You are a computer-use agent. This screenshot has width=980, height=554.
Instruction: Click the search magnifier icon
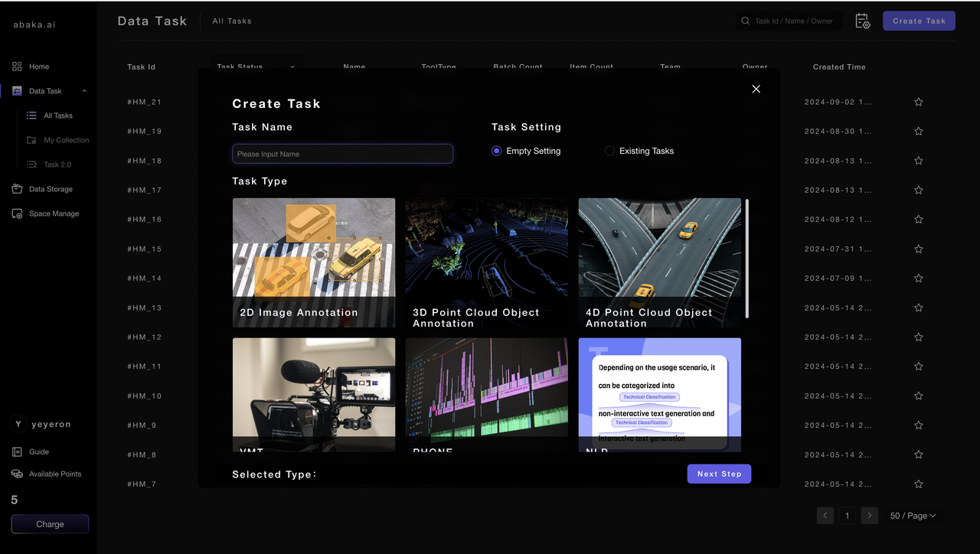tap(746, 21)
